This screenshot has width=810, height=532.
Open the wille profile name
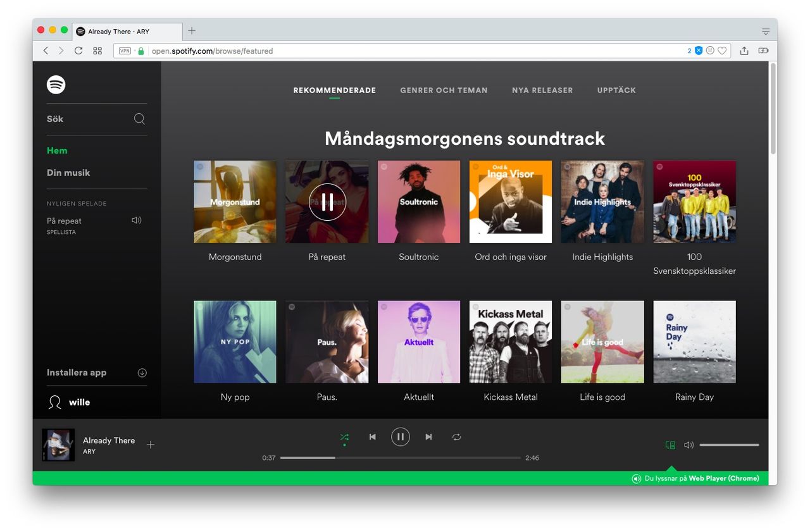(79, 402)
